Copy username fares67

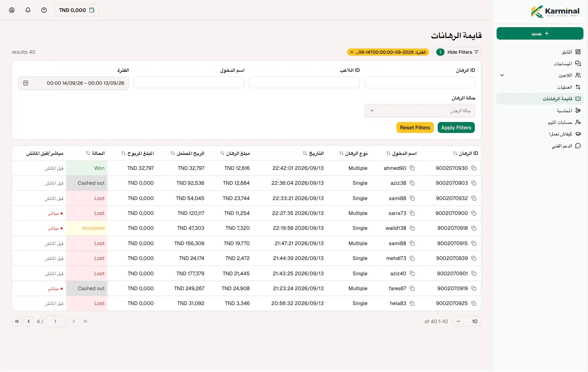[x=412, y=289]
